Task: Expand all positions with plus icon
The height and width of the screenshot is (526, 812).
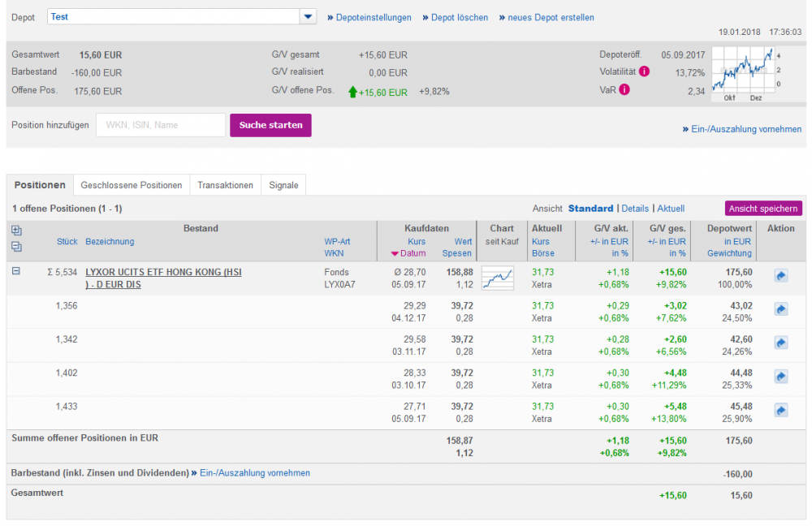Action: 17,231
